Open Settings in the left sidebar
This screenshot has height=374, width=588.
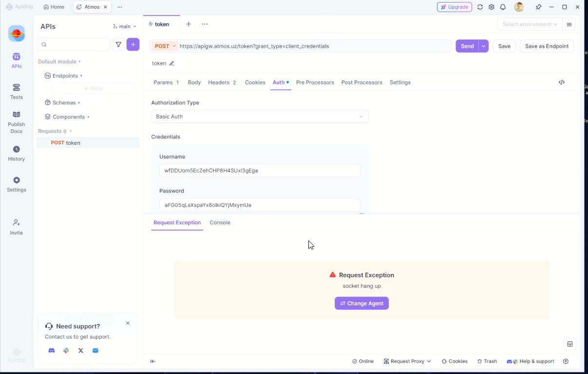pos(16,184)
